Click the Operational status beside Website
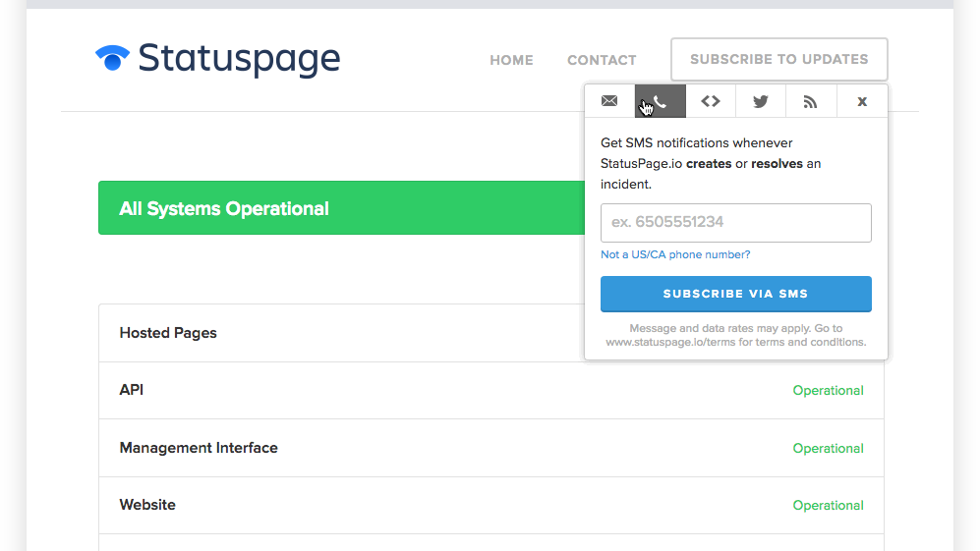 [828, 505]
